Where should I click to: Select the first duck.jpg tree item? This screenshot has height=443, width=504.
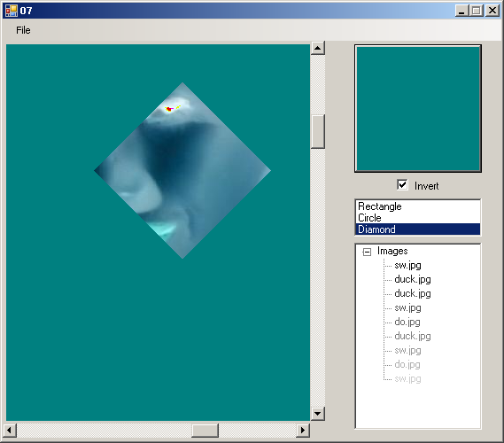(x=413, y=279)
